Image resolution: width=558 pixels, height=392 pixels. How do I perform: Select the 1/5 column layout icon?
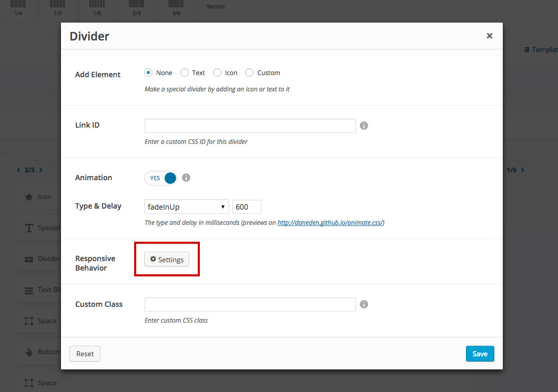coord(58,4)
